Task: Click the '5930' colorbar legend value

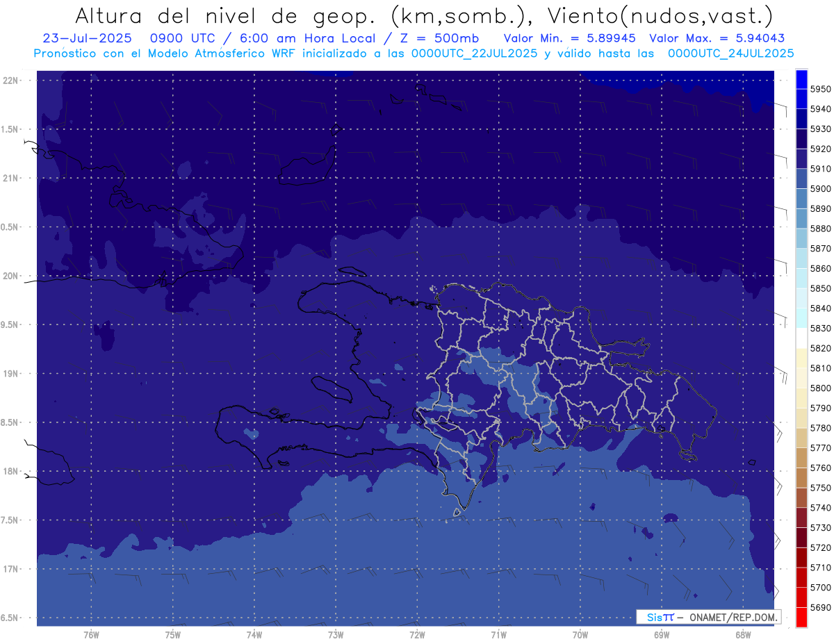Action: [x=820, y=129]
